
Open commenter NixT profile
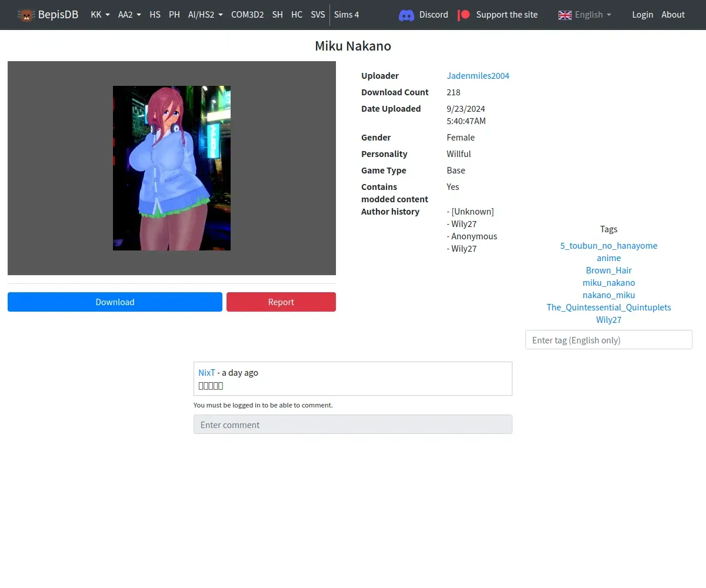(x=207, y=373)
